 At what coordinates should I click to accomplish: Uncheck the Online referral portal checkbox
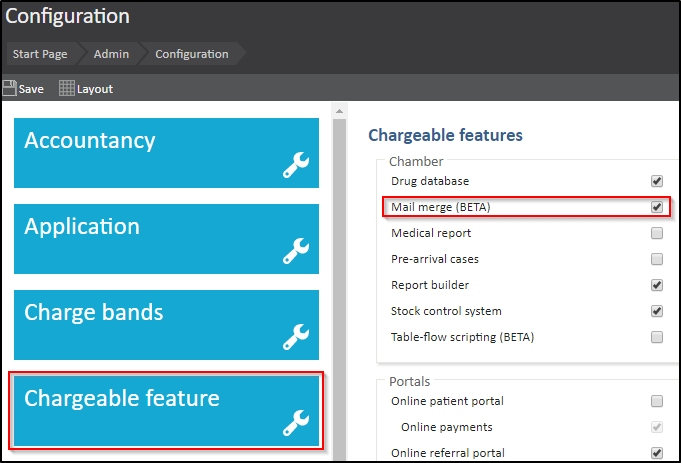pyautogui.click(x=657, y=453)
